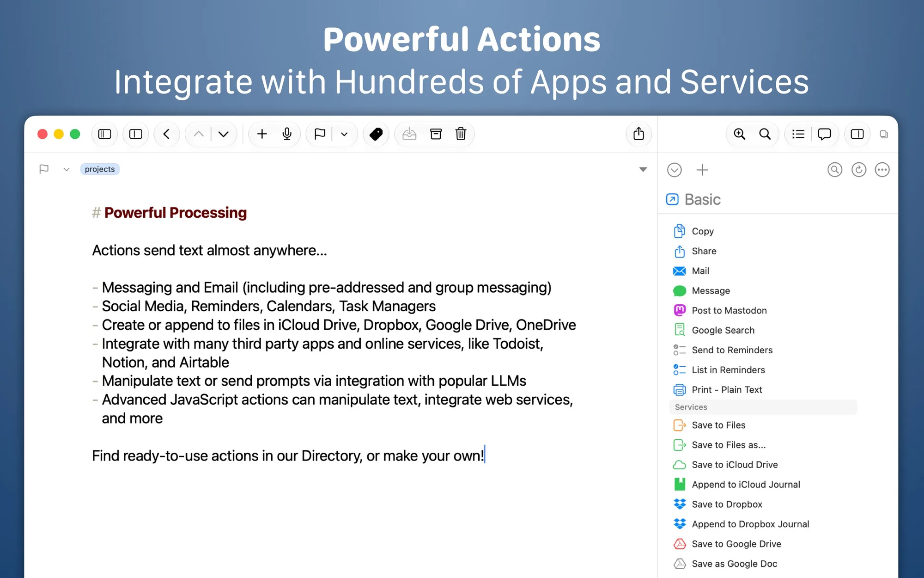
Task: Open the editor disclosure triangle menu
Action: click(643, 170)
